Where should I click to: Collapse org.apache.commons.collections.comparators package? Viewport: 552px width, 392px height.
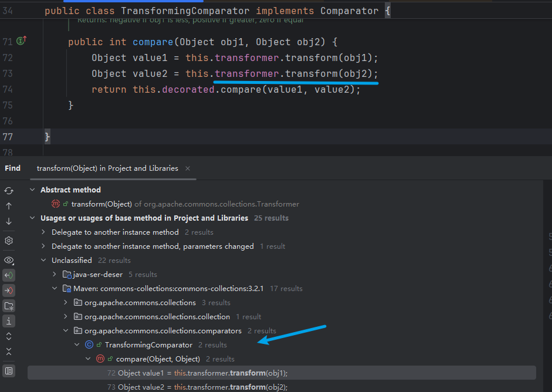pos(66,331)
